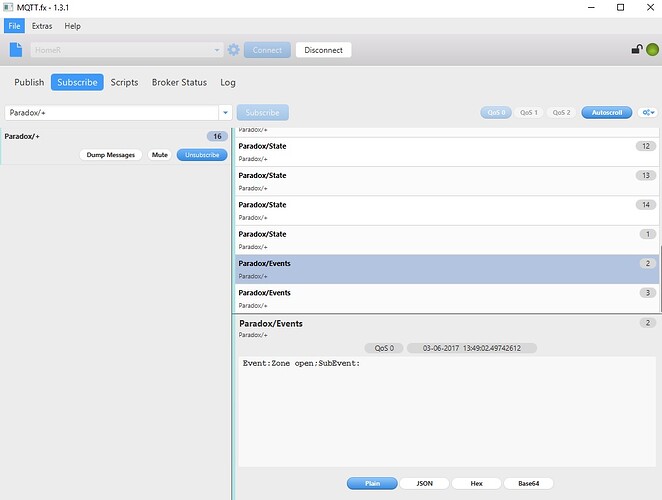Select JSON payload format
662x500 pixels.
pos(424,483)
